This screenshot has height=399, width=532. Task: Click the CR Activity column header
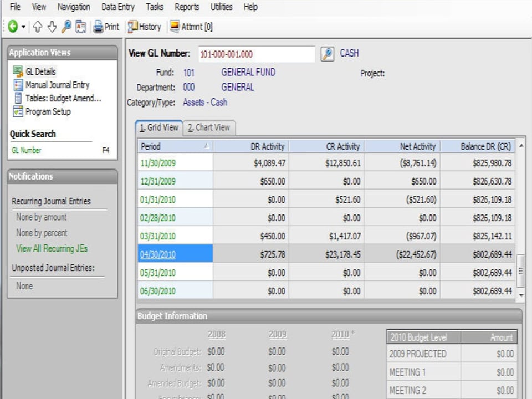click(x=327, y=146)
